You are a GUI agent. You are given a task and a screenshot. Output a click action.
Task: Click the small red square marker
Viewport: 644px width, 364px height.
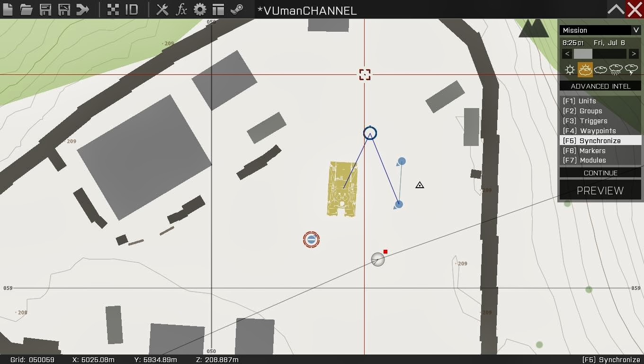tap(385, 252)
